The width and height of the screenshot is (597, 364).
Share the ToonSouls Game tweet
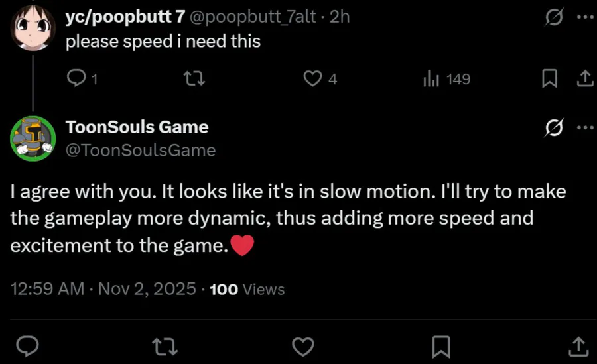pos(578,345)
